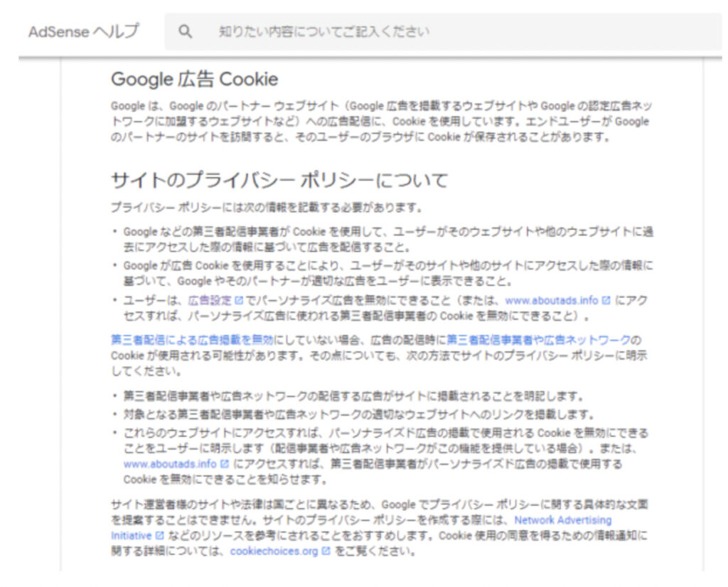This screenshot has height=587, width=728.
Task: Open the 広告設定 link
Action: coord(210,301)
